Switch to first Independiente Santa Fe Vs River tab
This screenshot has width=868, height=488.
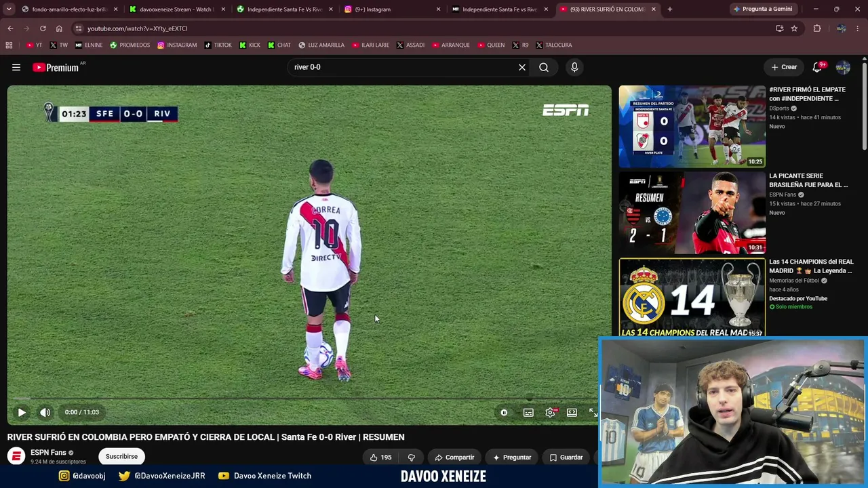coord(283,9)
